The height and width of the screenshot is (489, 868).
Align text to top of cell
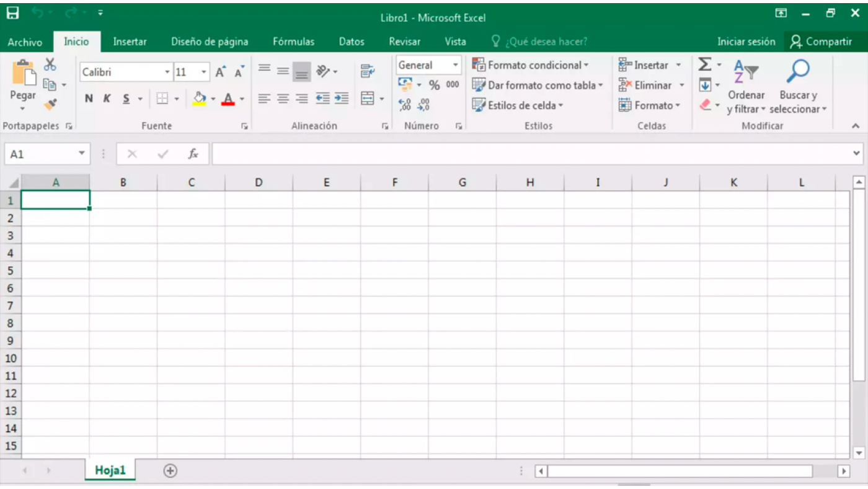tap(265, 70)
